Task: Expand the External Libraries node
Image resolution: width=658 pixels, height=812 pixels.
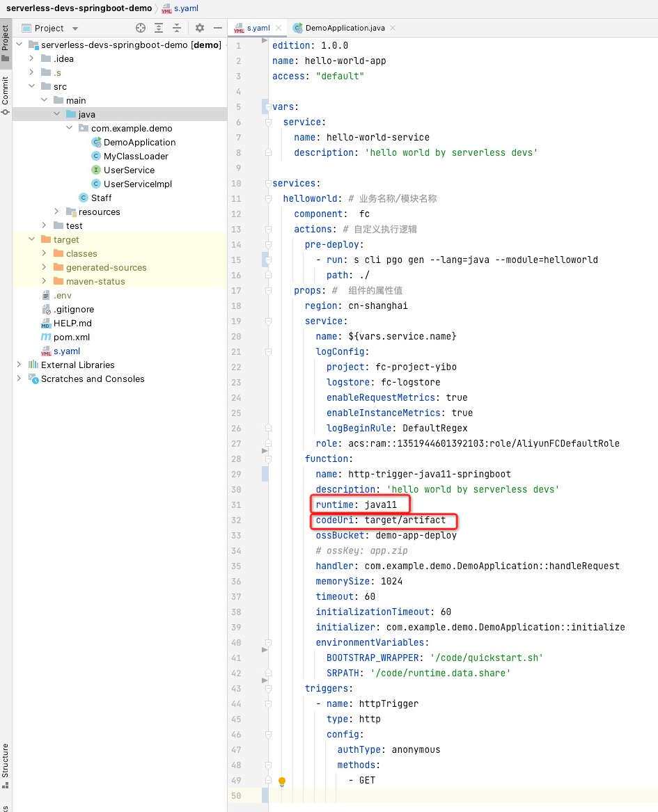Action: coord(19,365)
